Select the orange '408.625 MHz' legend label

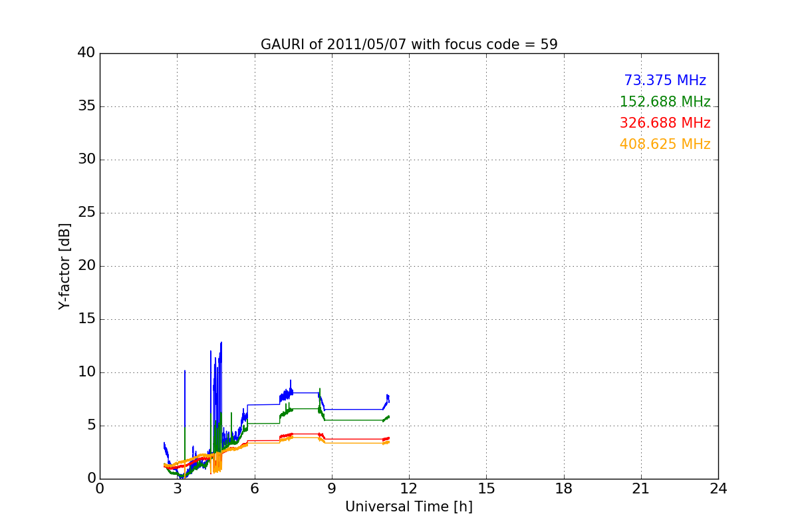(665, 144)
